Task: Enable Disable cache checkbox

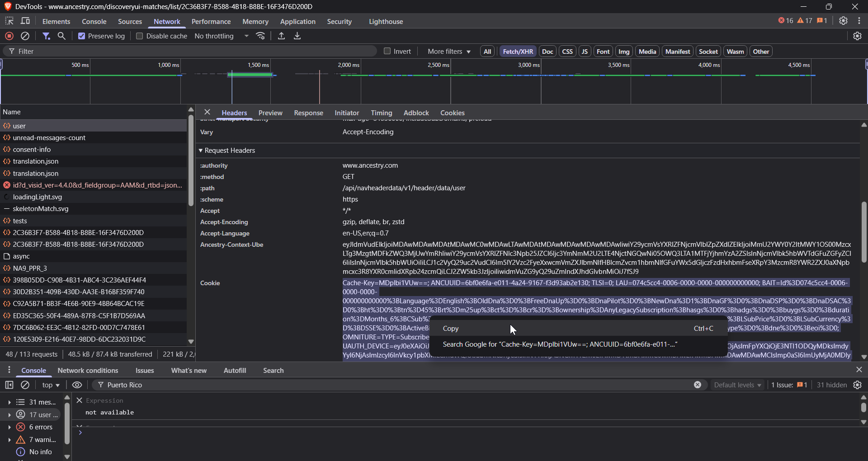Action: [x=139, y=36]
